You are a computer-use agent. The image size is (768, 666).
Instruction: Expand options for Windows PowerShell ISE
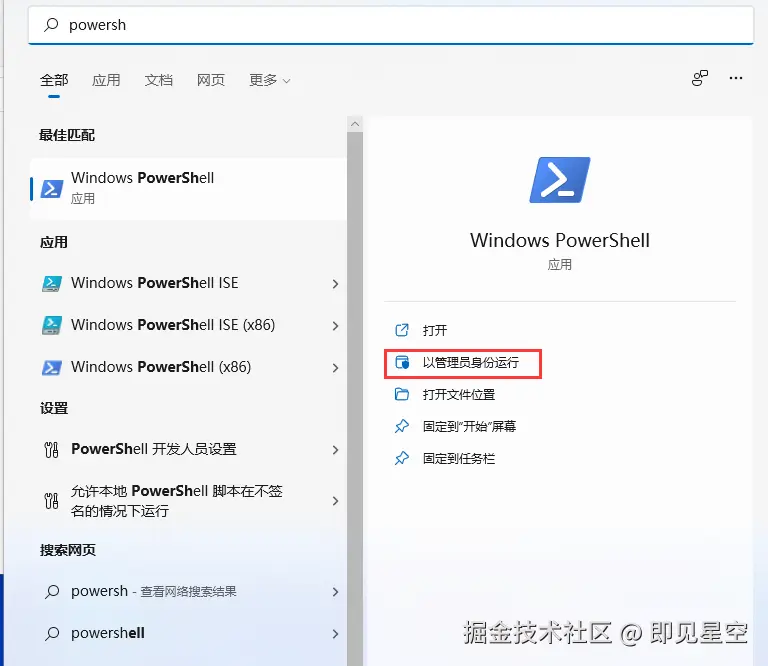coord(336,284)
